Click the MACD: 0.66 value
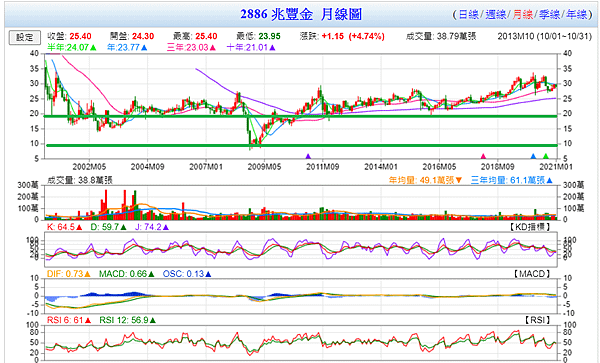The image size is (600, 363). pyautogui.click(x=127, y=274)
